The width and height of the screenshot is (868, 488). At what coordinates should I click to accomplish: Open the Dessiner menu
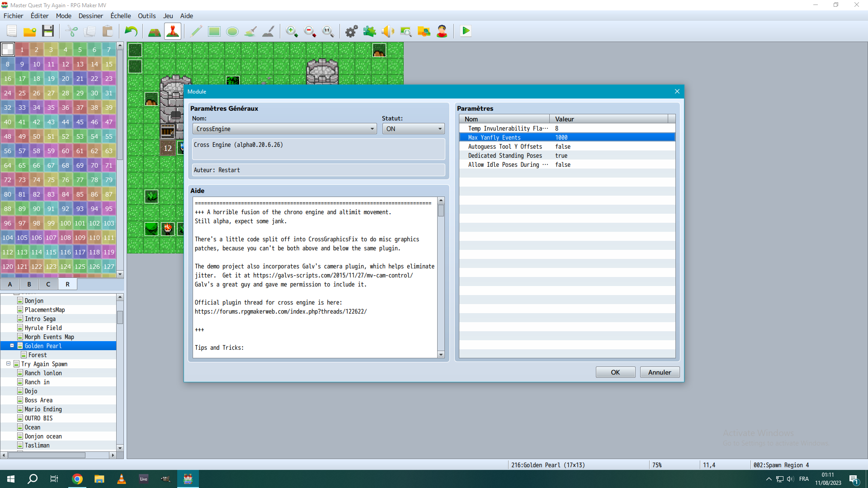pos(91,16)
